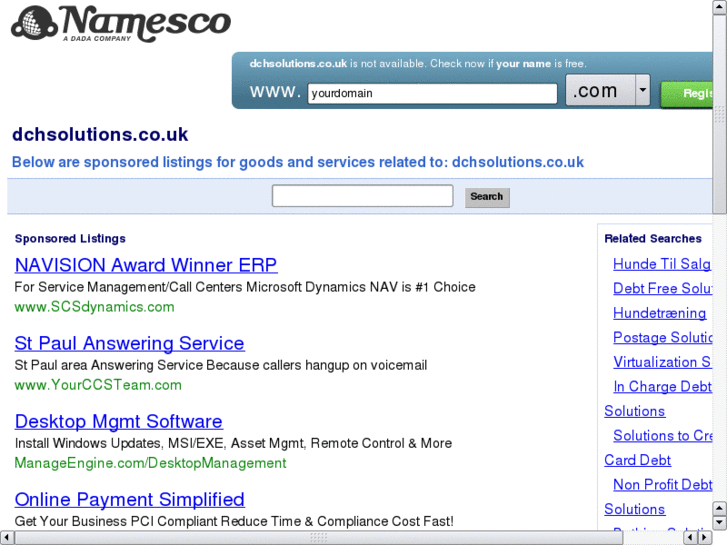Click 'For Service Management/Call Centers' description text
727x545 pixels.
pyautogui.click(x=245, y=287)
